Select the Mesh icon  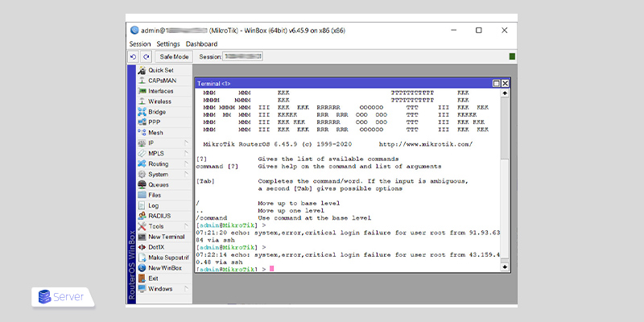[x=142, y=133]
